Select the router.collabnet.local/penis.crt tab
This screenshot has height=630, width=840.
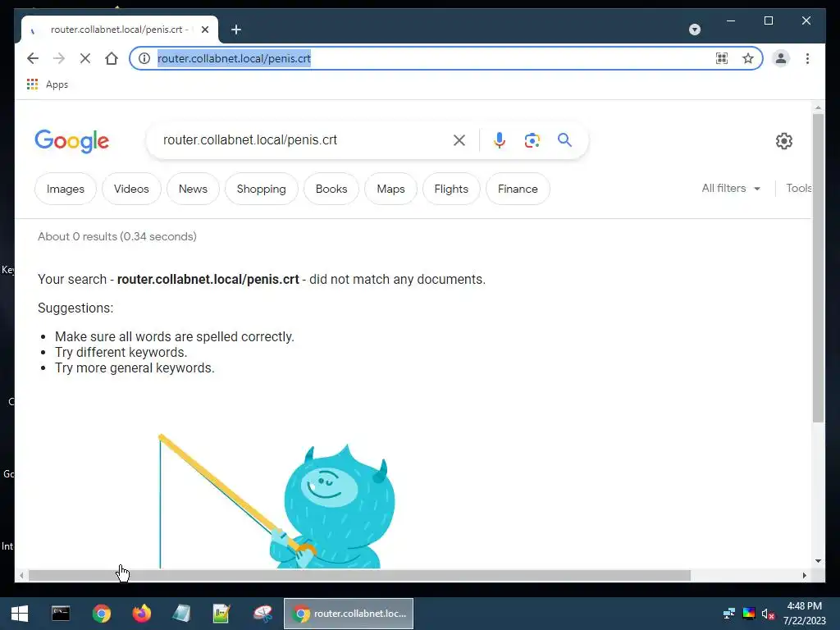point(119,30)
